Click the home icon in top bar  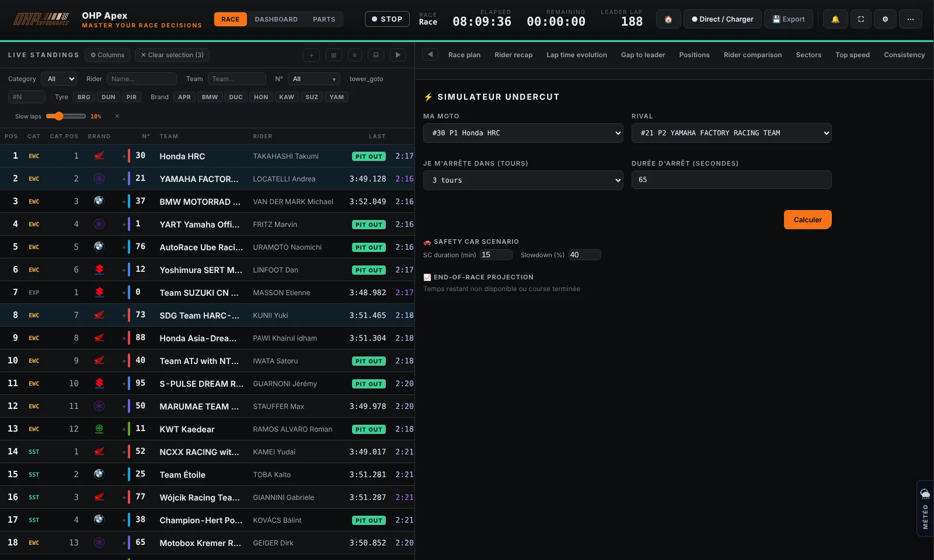click(x=668, y=19)
